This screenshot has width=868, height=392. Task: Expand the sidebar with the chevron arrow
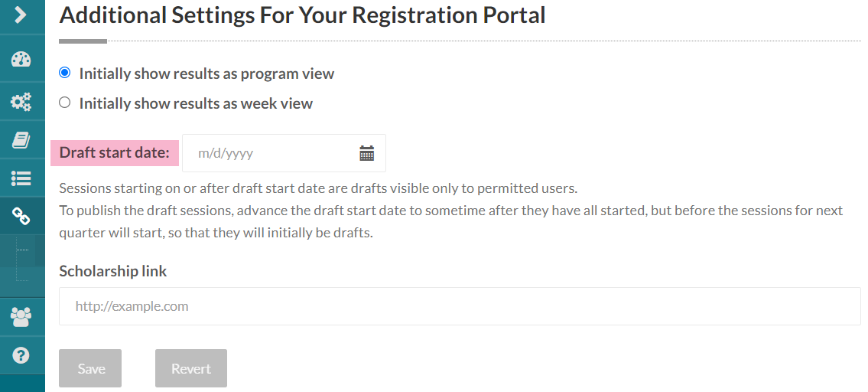click(x=21, y=15)
